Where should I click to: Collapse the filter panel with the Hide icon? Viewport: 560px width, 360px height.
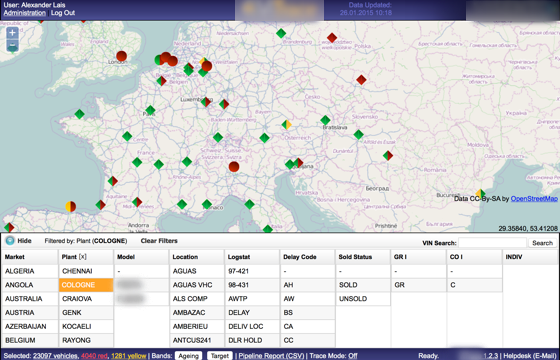[x=10, y=241]
